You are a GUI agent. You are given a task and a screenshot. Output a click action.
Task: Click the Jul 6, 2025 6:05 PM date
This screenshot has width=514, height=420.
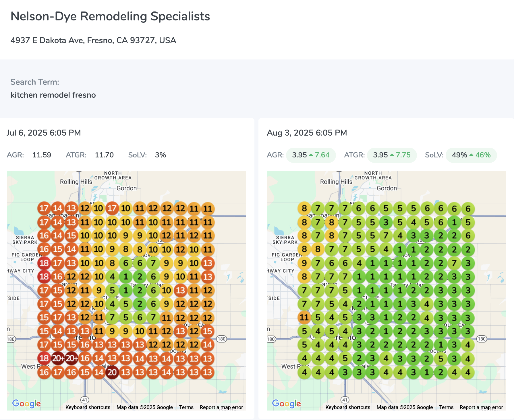click(x=44, y=133)
